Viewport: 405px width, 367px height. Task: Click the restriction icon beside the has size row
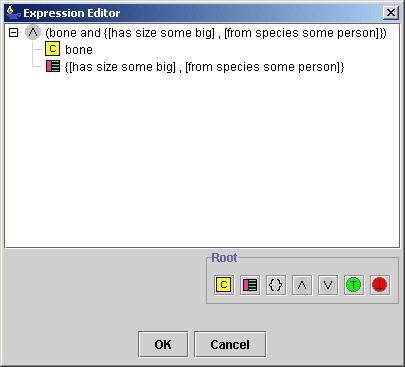(x=53, y=66)
